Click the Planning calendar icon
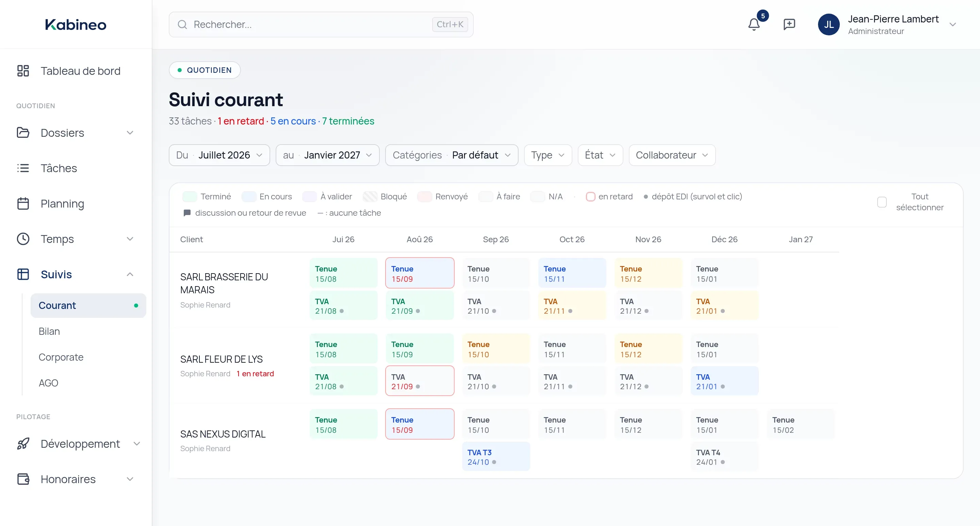The height and width of the screenshot is (526, 980). (23, 203)
